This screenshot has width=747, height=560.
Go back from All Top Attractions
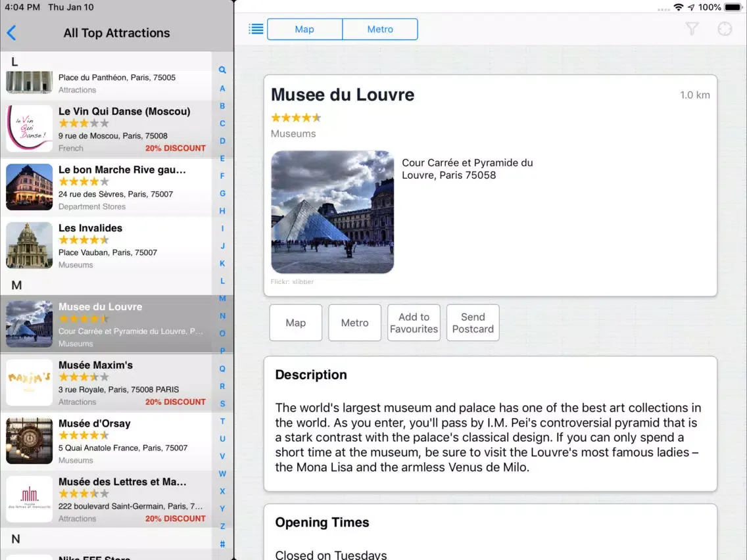pos(12,33)
